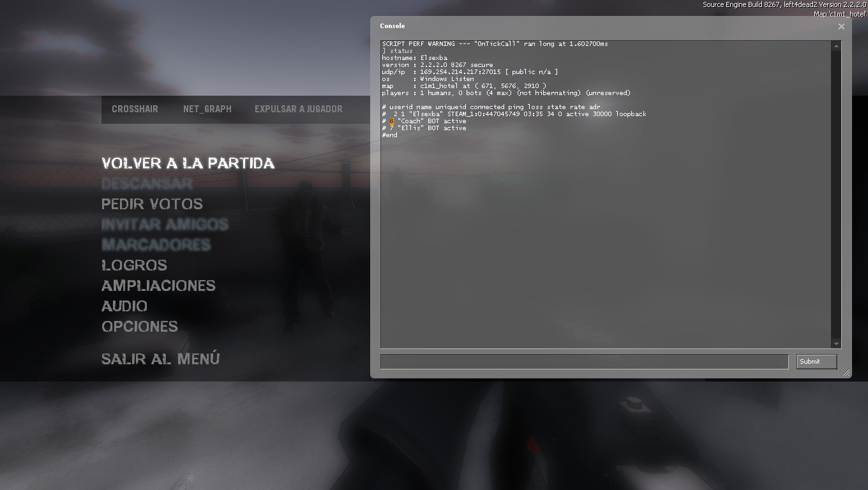Viewport: 868px width, 490px height.
Task: Click the Submit button in Console
Action: (816, 362)
